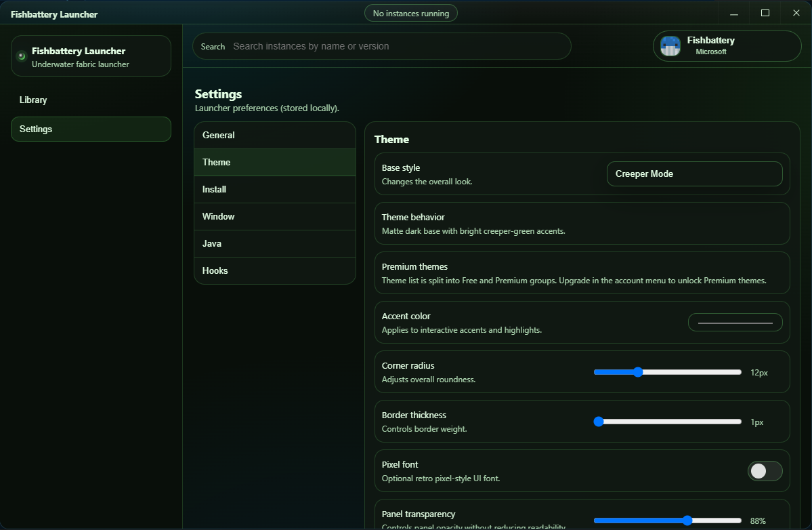Select the Hooks settings category

point(274,270)
